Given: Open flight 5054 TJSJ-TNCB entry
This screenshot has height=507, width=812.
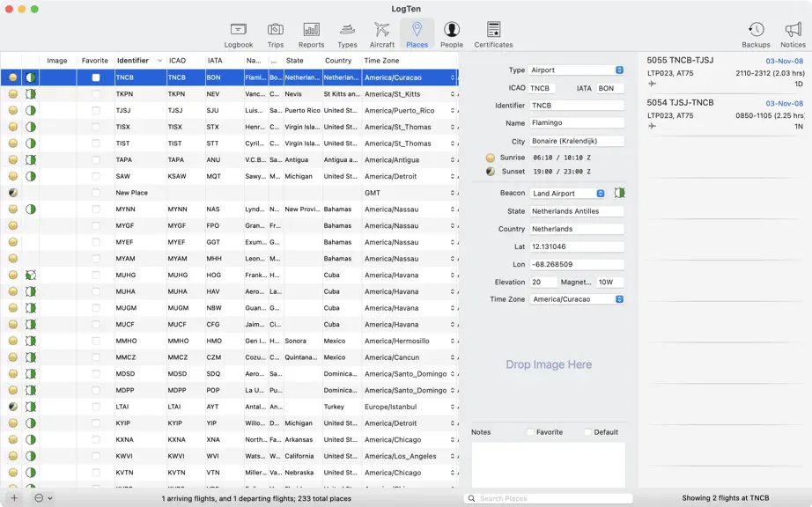Looking at the screenshot, I should pos(725,114).
